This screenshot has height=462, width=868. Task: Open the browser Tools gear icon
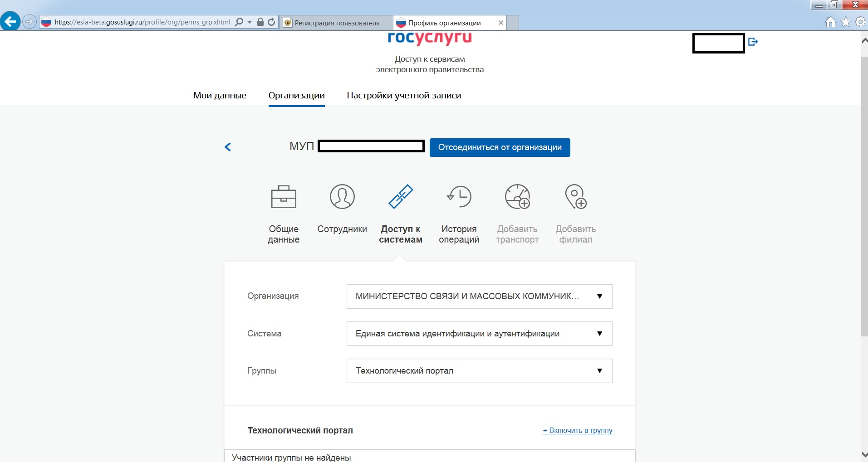click(861, 22)
